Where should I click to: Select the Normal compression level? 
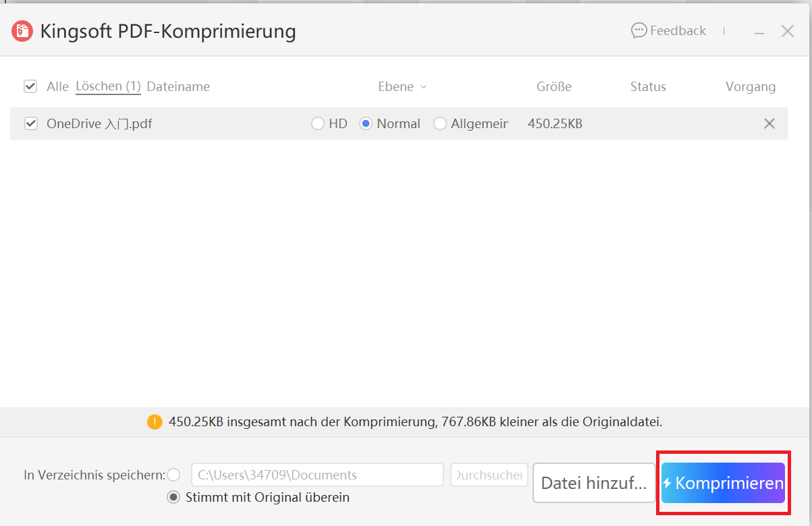pyautogui.click(x=367, y=123)
